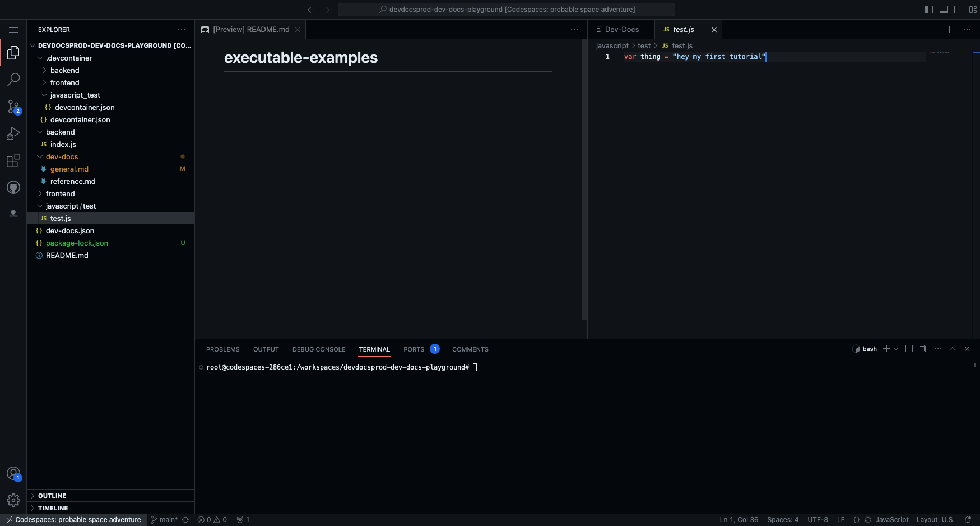Open the GitHub view in activity bar
980x526 pixels.
click(x=13, y=187)
